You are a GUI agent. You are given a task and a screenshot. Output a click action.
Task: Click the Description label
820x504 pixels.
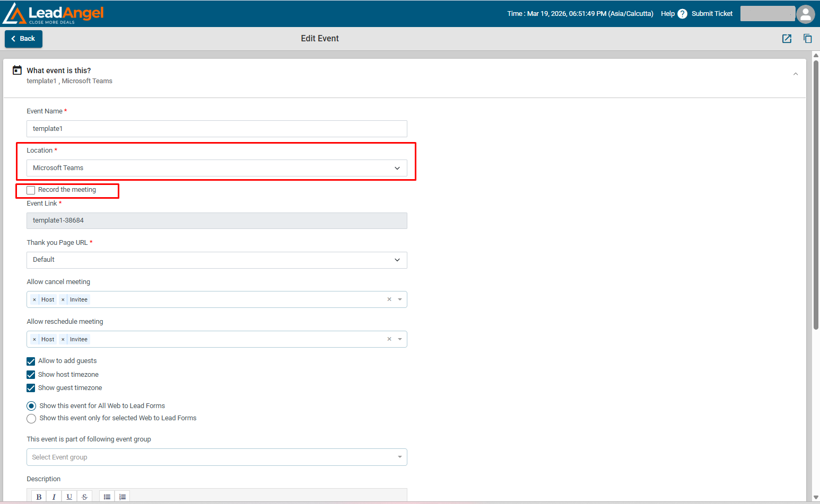click(x=43, y=479)
